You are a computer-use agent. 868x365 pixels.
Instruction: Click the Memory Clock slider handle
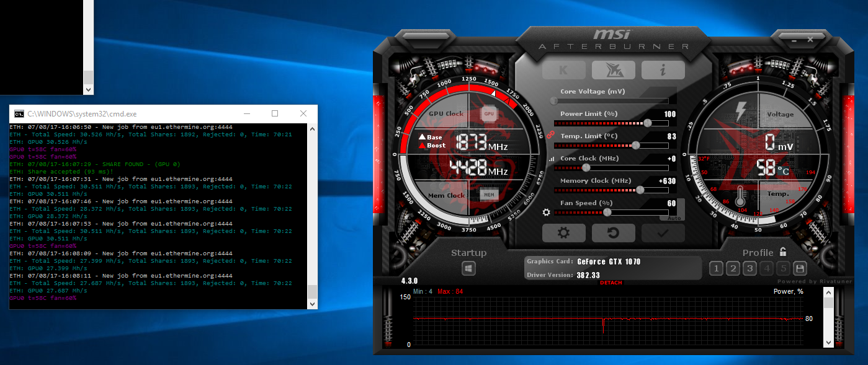tap(640, 190)
